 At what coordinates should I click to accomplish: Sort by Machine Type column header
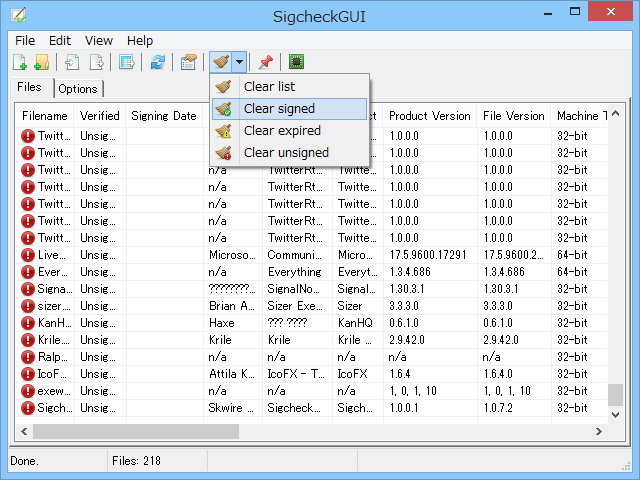pos(582,116)
